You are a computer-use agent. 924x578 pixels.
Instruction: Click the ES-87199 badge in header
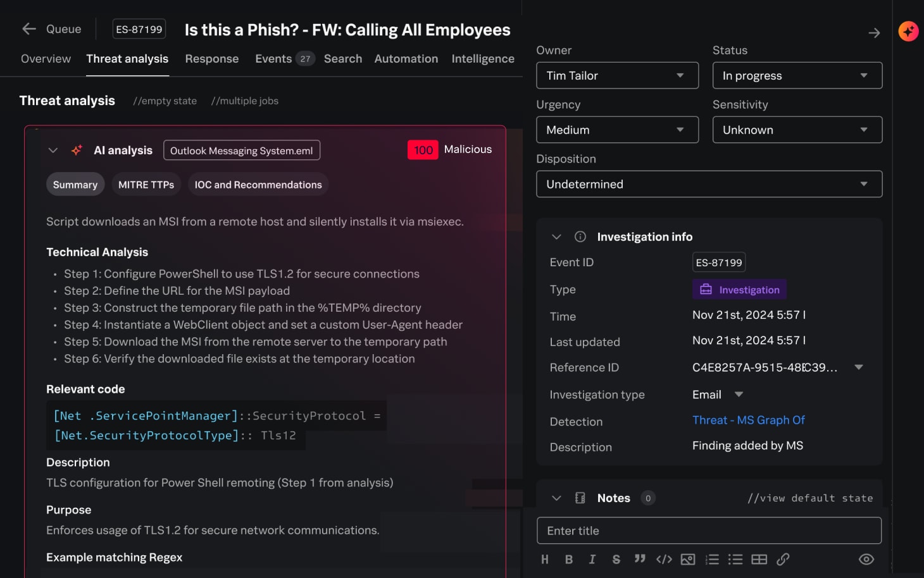tap(139, 29)
